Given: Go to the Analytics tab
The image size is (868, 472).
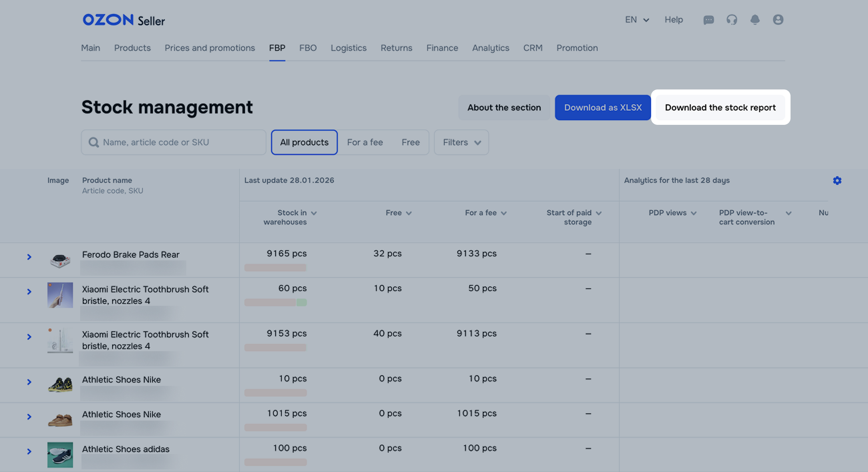Looking at the screenshot, I should (490, 48).
